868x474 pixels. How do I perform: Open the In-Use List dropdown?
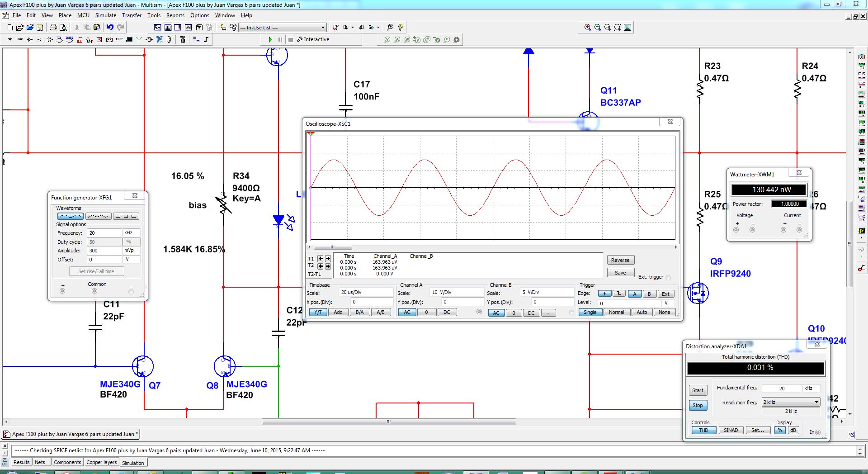323,28
